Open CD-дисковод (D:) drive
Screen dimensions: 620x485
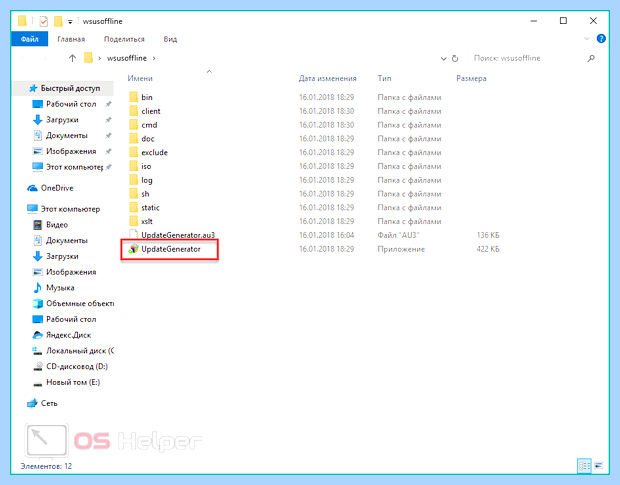click(x=70, y=366)
